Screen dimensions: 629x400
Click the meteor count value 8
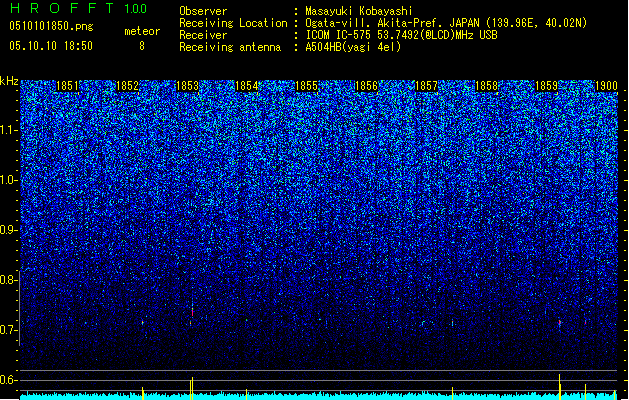(142, 46)
